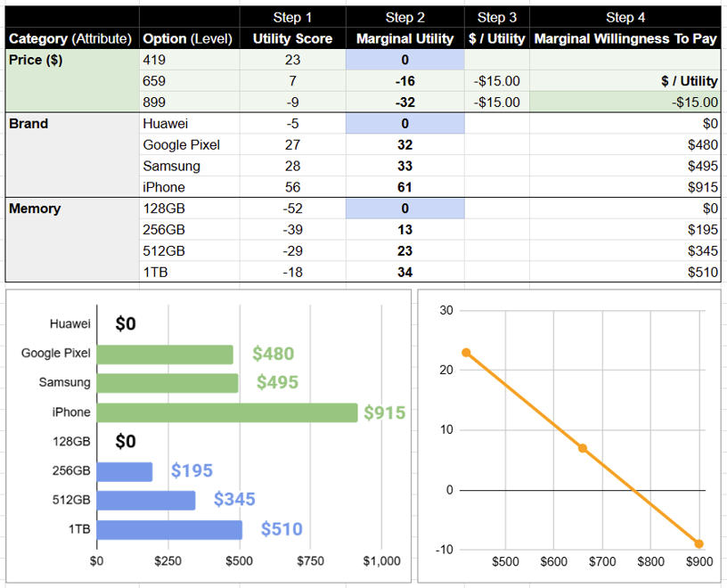Click the 'Memory' category cell

[72, 240]
